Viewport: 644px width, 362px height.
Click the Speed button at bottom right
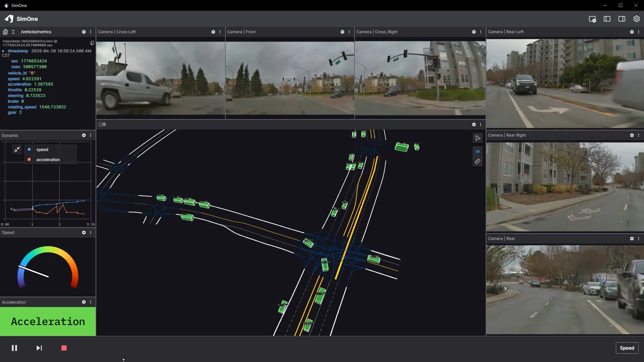click(x=627, y=348)
